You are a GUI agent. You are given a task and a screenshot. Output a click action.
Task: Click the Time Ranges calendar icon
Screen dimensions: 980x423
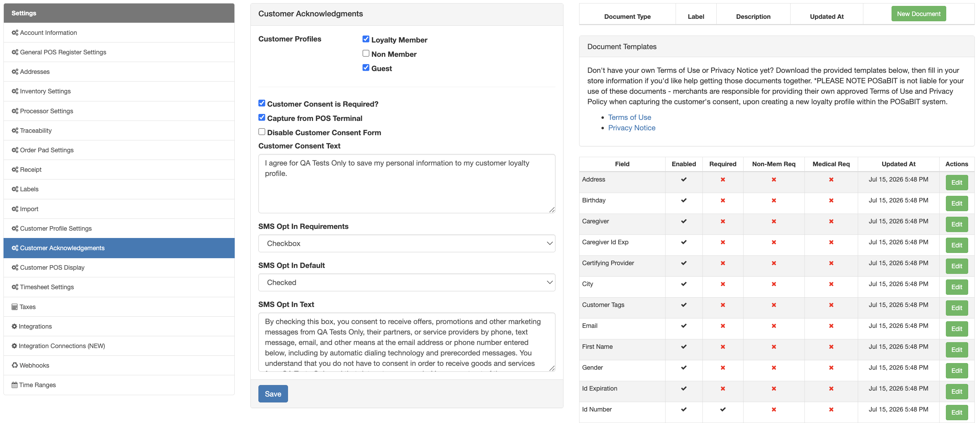[x=15, y=385]
